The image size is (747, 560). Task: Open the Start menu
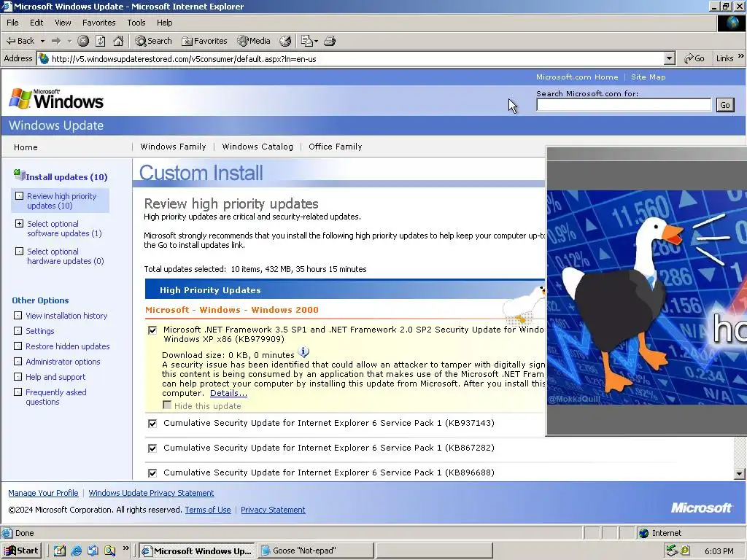point(21,551)
